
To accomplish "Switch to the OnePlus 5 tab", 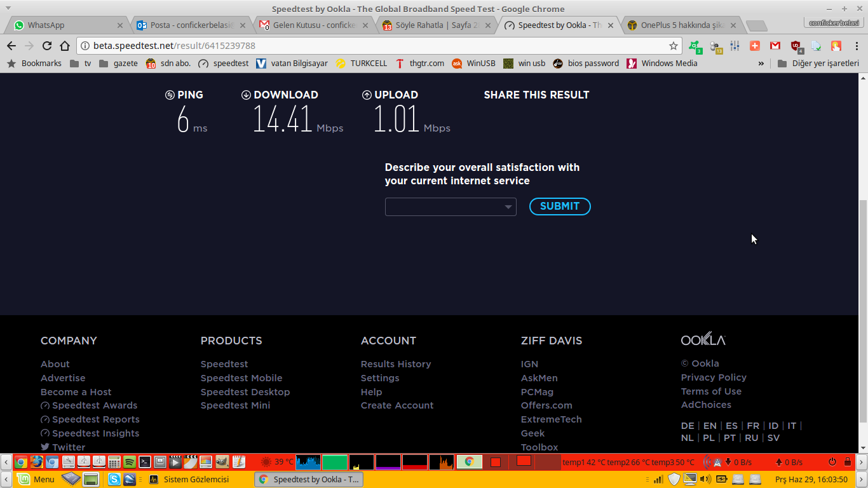I will [682, 25].
